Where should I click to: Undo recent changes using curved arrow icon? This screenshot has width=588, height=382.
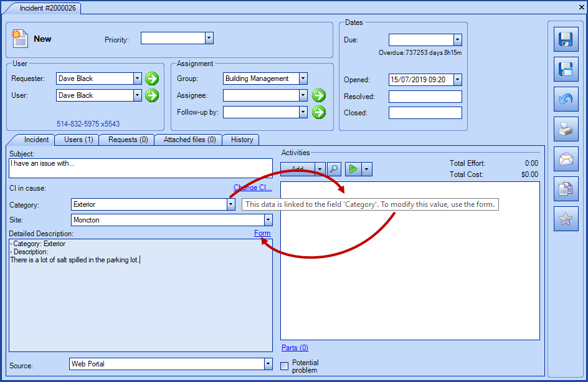pyautogui.click(x=566, y=99)
